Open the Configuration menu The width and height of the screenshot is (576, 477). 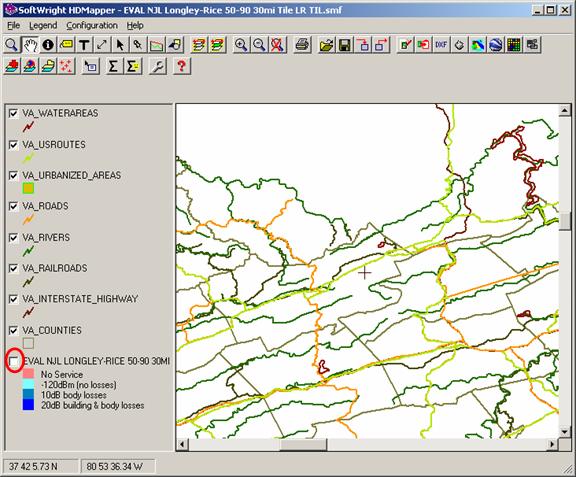92,26
